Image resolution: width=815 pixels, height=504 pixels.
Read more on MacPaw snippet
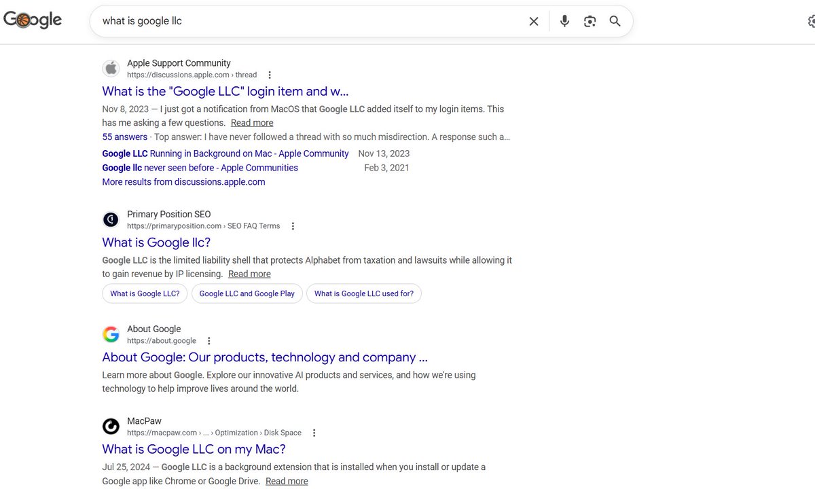point(287,481)
